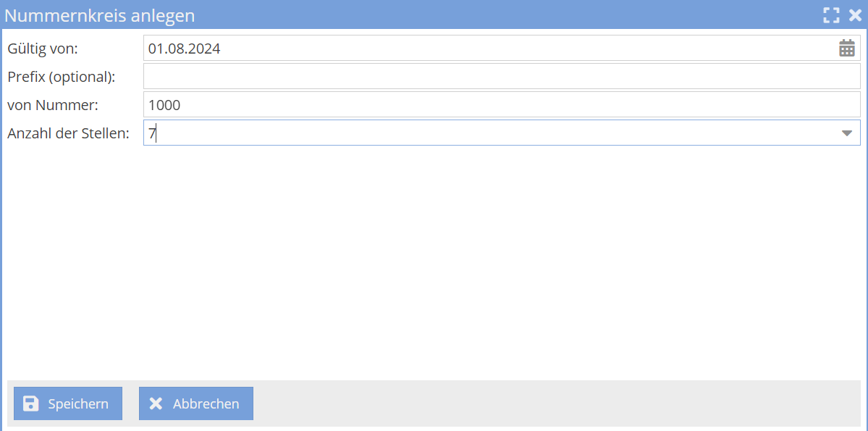Screen dimensions: 868x431
Task: Open the calendar date picker
Action: click(x=846, y=49)
